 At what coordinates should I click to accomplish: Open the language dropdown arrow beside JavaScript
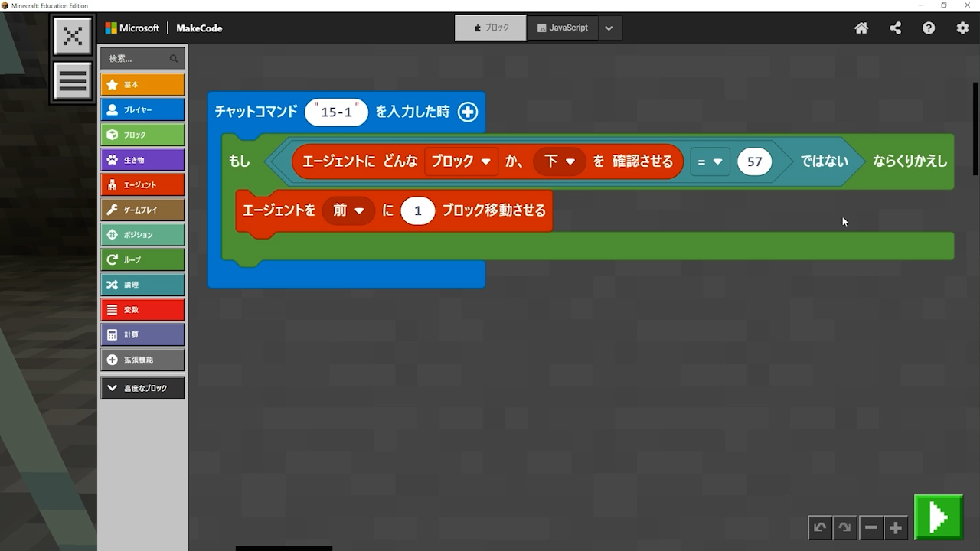click(x=609, y=28)
